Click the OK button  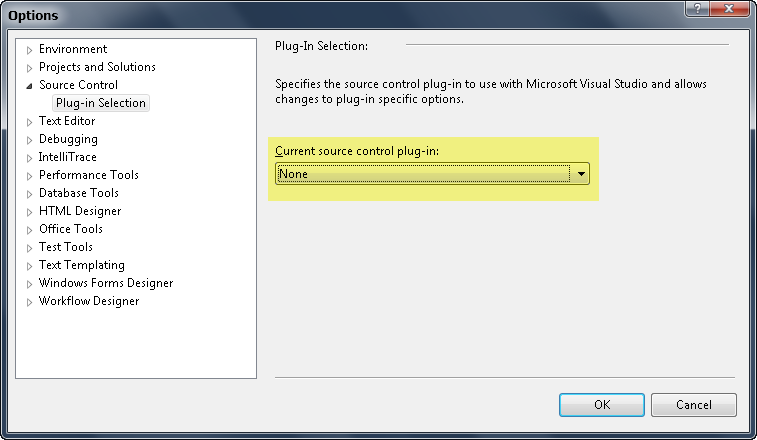tap(601, 405)
